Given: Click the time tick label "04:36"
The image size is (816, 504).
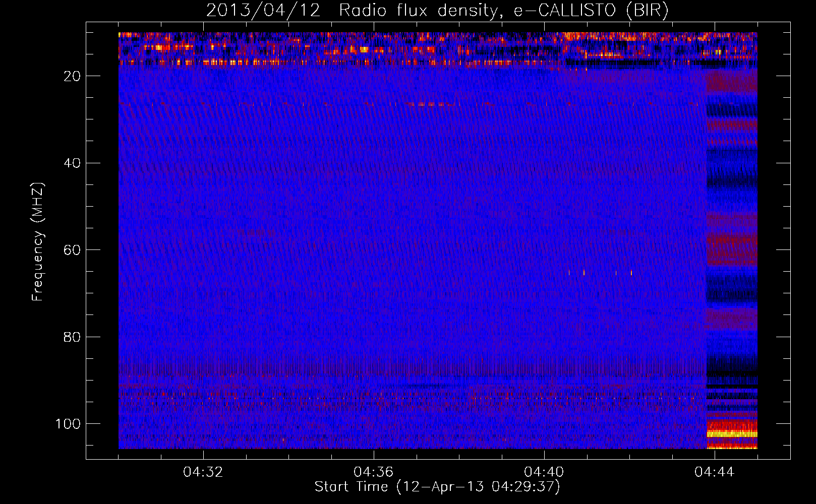Looking at the screenshot, I should tap(374, 472).
